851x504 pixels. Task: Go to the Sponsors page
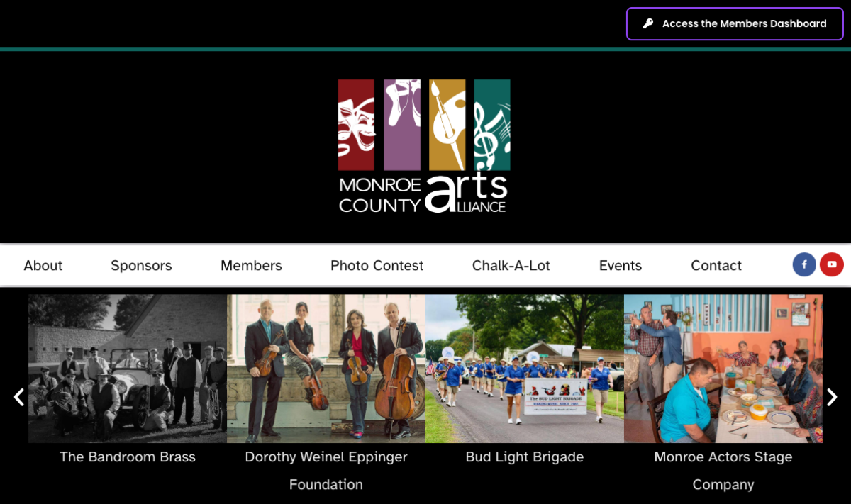coord(141,265)
